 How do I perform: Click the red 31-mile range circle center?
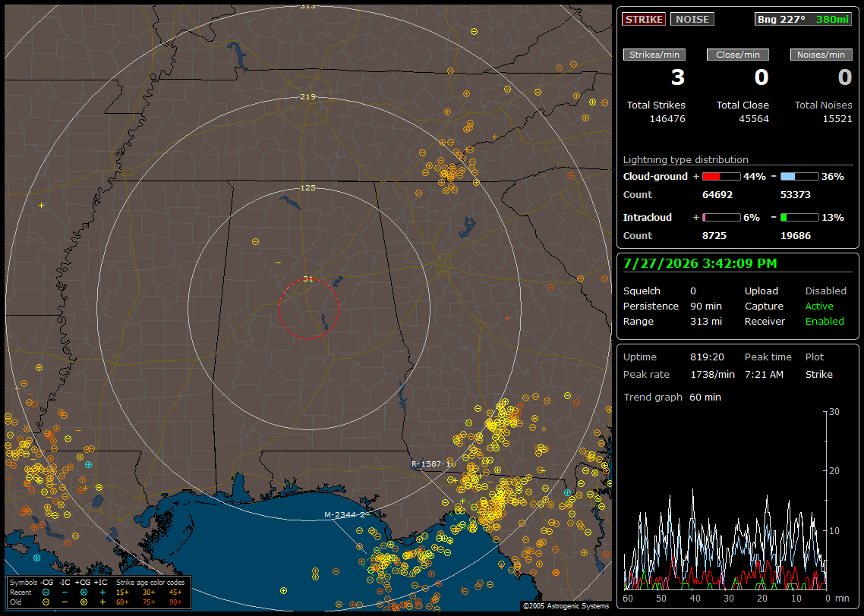click(x=308, y=309)
